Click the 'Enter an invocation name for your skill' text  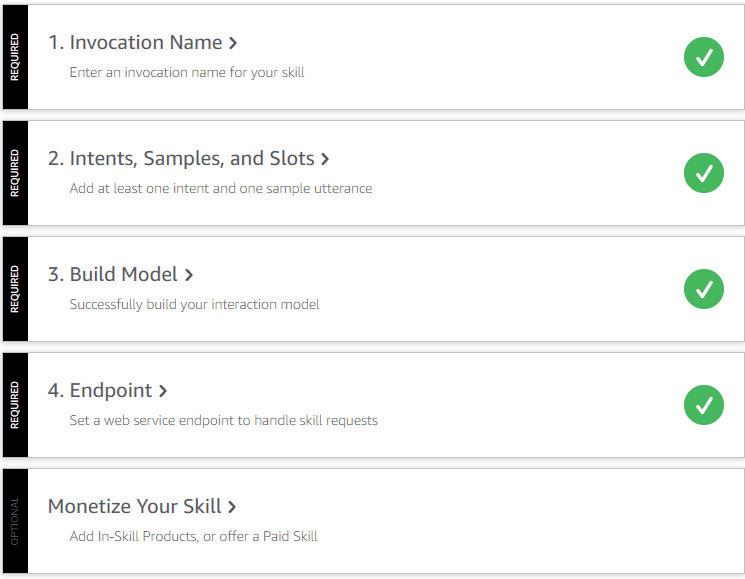(x=186, y=72)
